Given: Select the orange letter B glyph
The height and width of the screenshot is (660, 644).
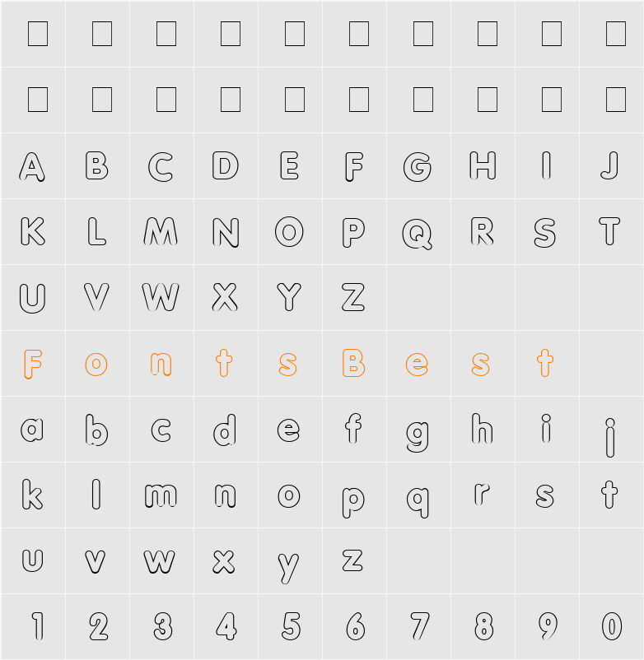Looking at the screenshot, I should coord(353,362).
